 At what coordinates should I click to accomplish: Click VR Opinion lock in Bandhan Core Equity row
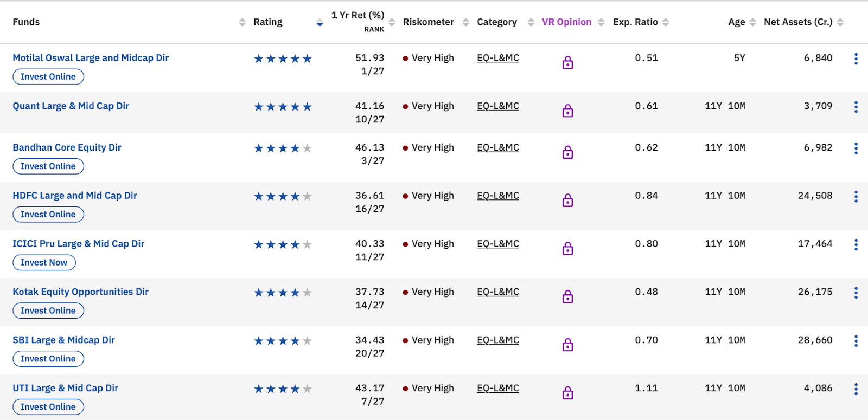click(x=567, y=152)
